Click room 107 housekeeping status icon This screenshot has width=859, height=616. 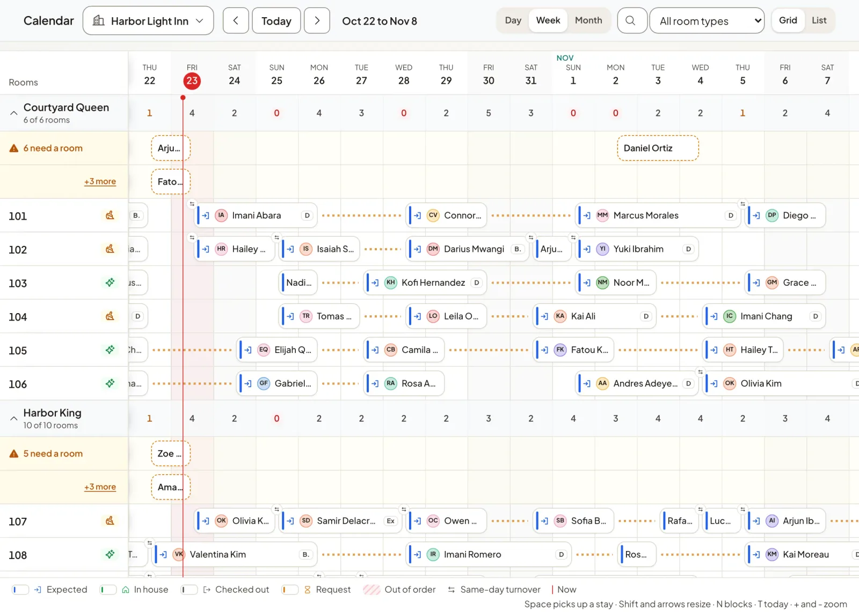coord(110,521)
